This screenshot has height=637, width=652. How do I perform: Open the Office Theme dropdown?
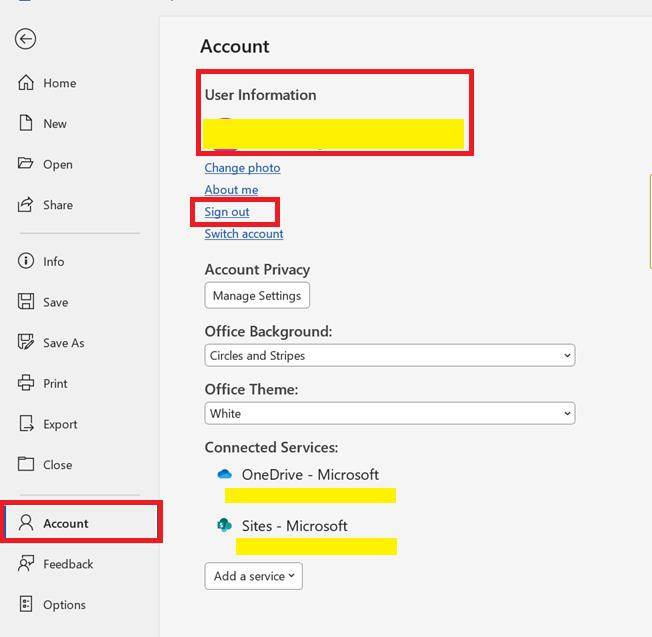[390, 413]
